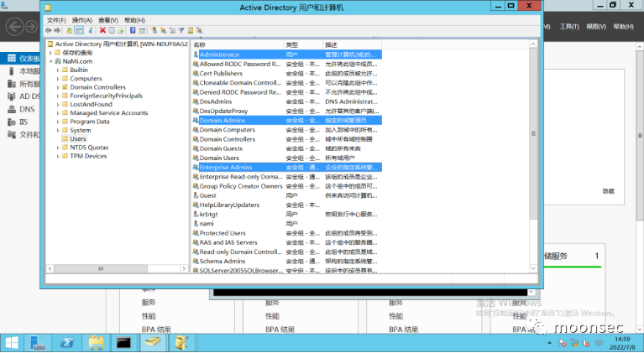Expand the TPM Devices node arrow

(58, 156)
